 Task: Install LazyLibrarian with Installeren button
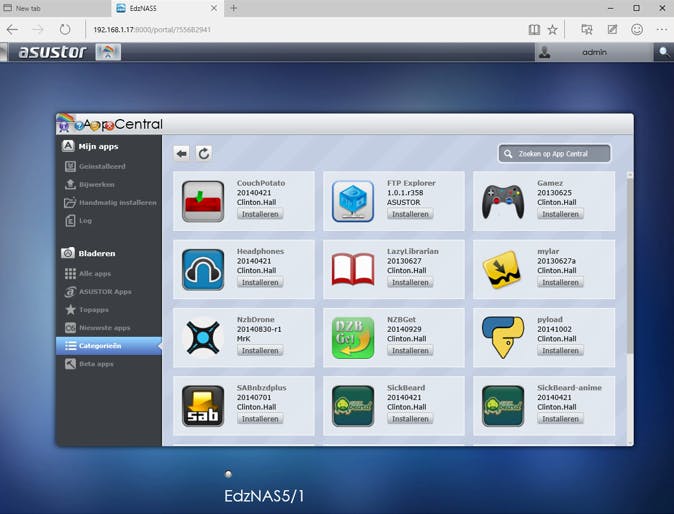coord(410,282)
